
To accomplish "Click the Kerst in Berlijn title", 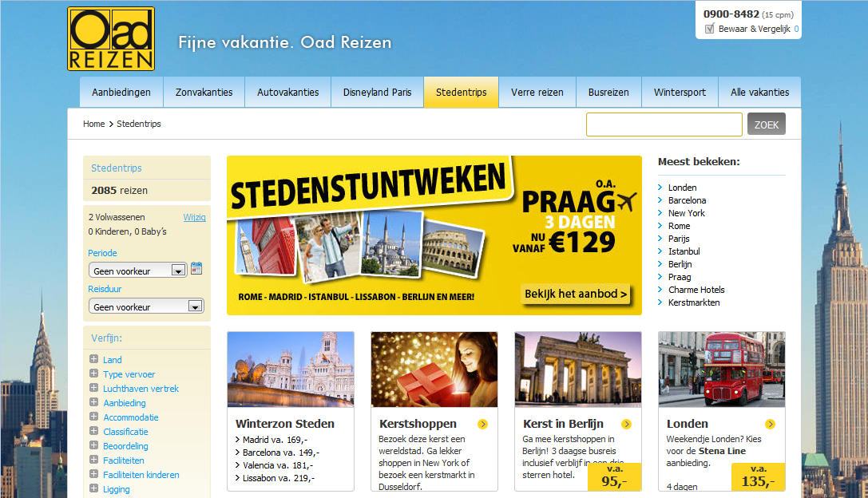I will 564,424.
